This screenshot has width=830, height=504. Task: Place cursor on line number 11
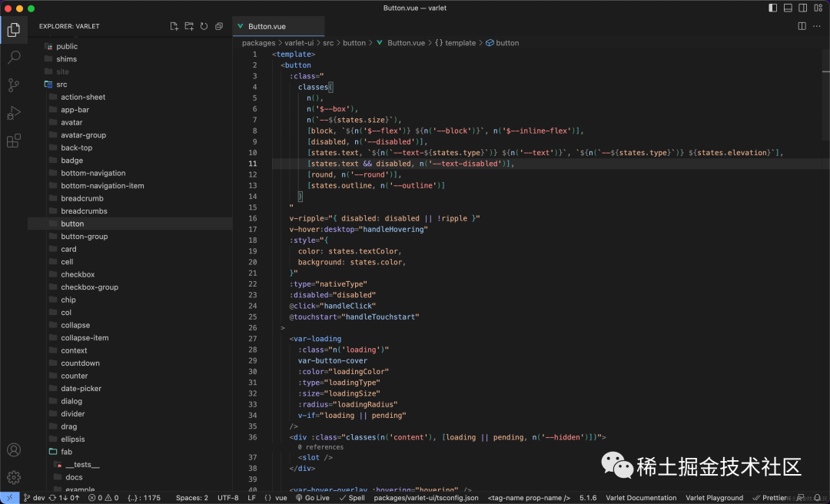coord(253,164)
